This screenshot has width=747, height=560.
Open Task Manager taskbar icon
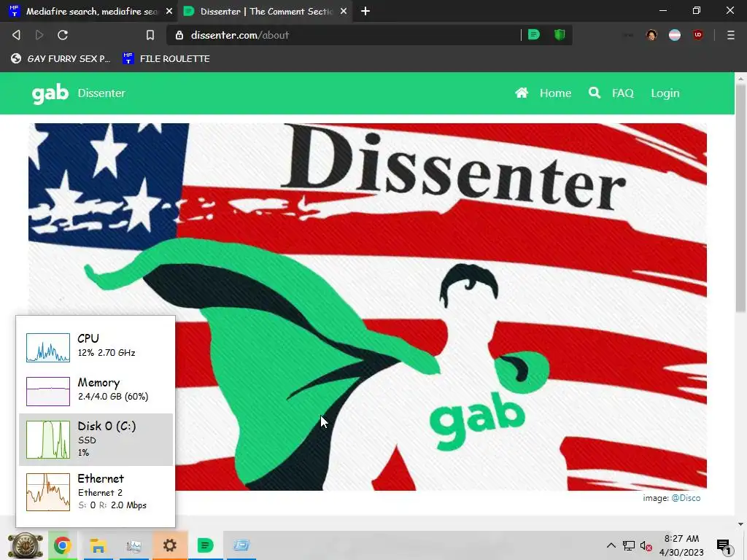(134, 545)
